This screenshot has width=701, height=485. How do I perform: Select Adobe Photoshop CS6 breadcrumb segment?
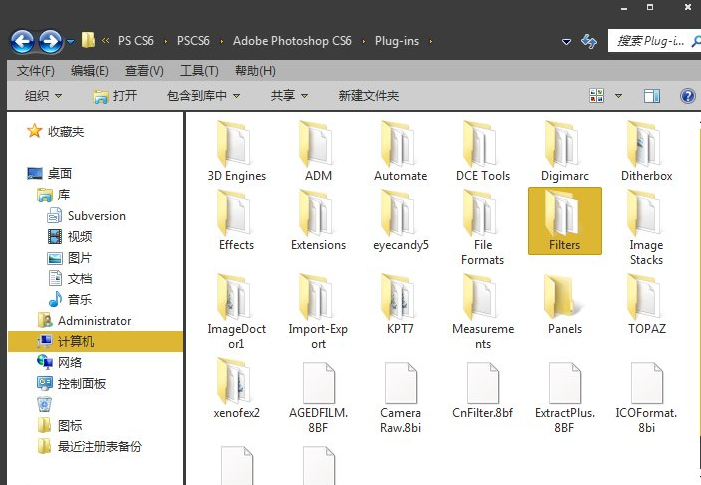coord(292,41)
